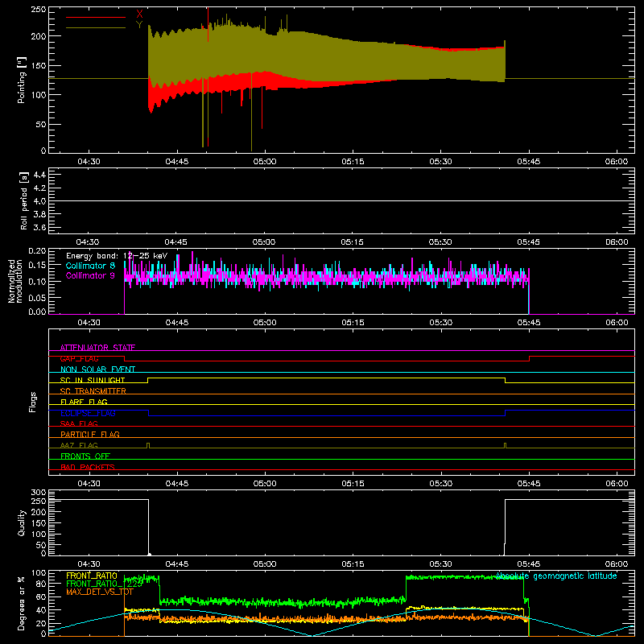Screen dimensions: 644x644
Task: Click the 04:45 tick under the modulation plot
Action: tap(177, 323)
